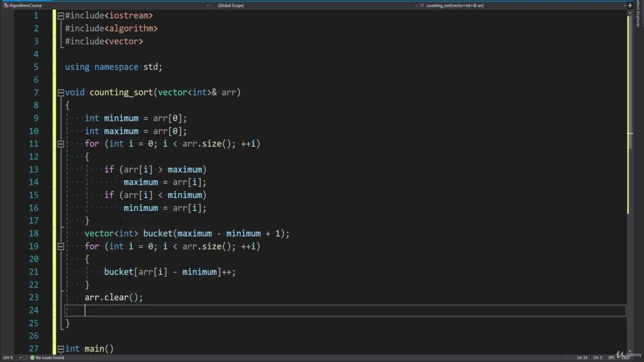Screen dimensions: 644x362
Task: Click the #include<algorithm> line
Action: pyautogui.click(x=111, y=29)
